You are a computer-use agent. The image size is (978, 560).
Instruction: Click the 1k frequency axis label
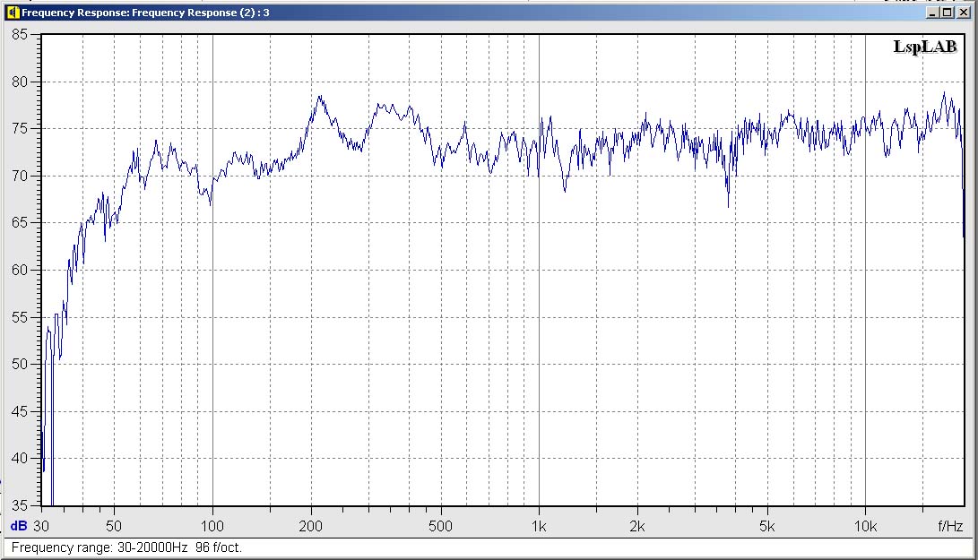[539, 526]
